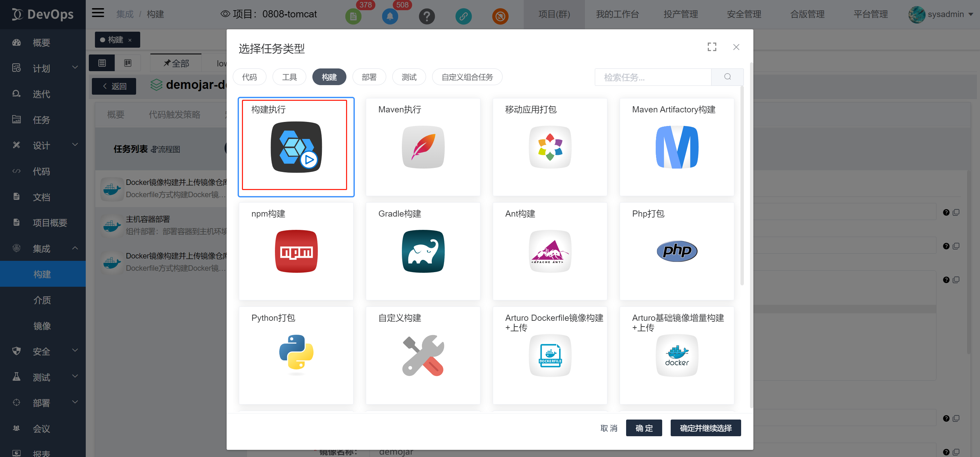Screen dimensions: 980x457
Task: Click the dialog task list scrollbar
Action: [742, 186]
